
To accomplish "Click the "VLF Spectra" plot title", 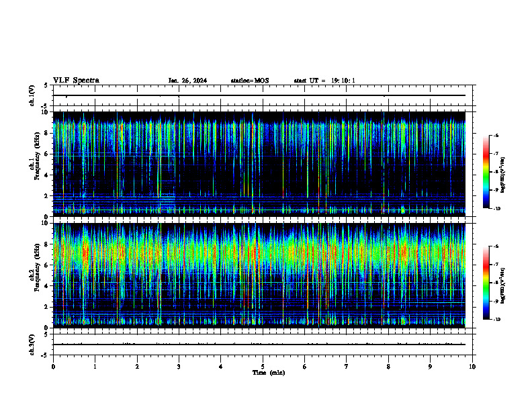I will coord(76,81).
